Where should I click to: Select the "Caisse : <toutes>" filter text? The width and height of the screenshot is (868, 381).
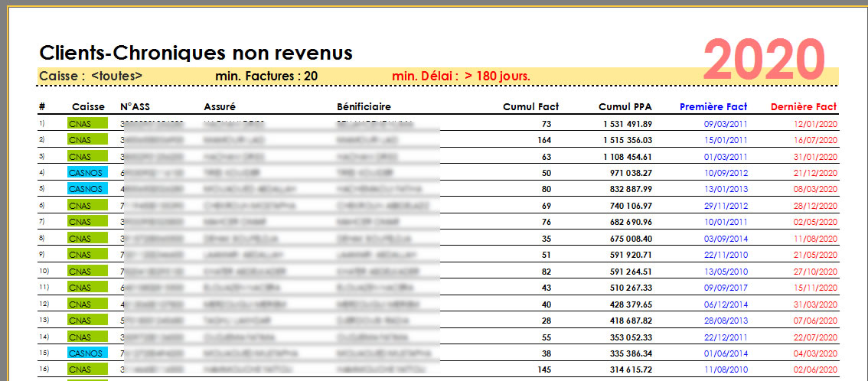pos(90,76)
